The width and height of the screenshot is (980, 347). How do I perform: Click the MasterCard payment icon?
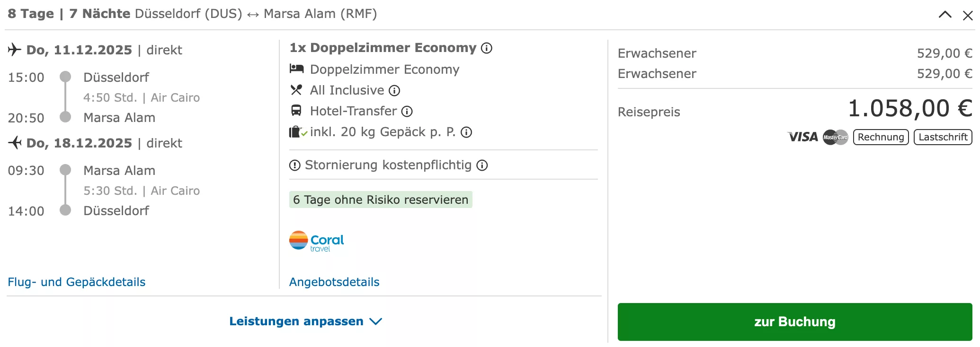[835, 137]
